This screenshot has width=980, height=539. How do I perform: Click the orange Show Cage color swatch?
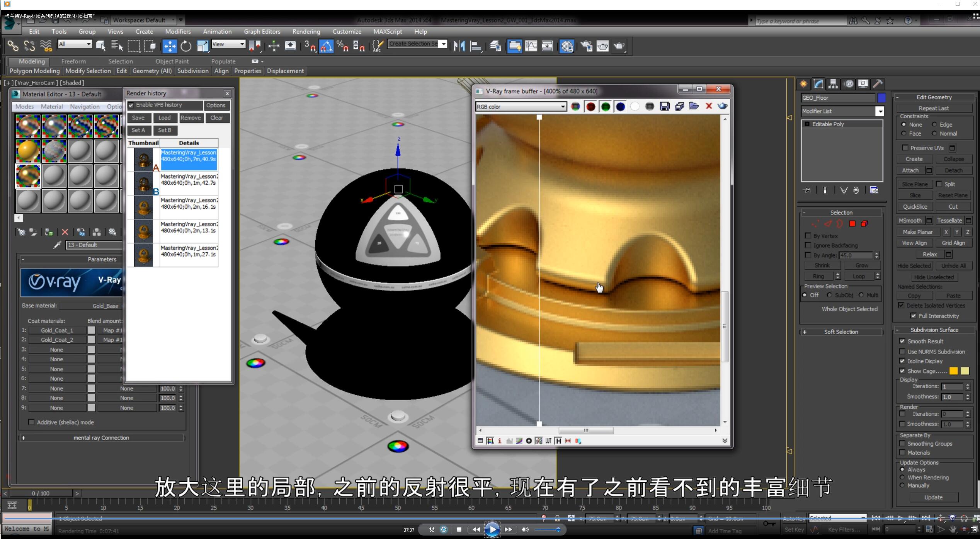click(953, 371)
